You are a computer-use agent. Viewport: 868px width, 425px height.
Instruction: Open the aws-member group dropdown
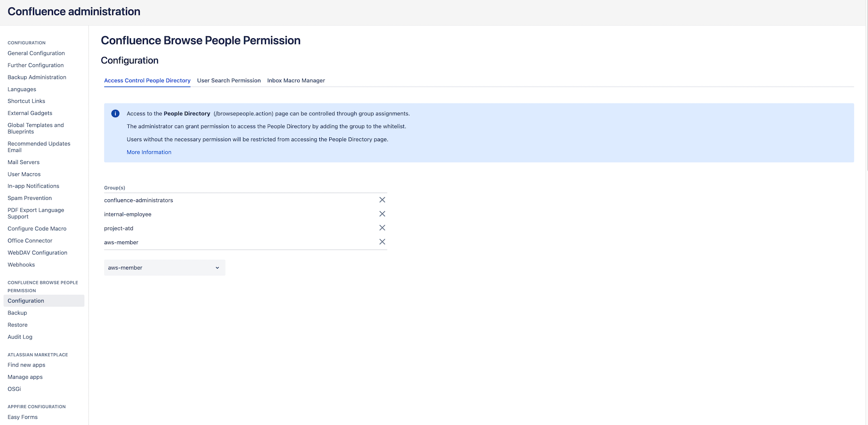165,268
